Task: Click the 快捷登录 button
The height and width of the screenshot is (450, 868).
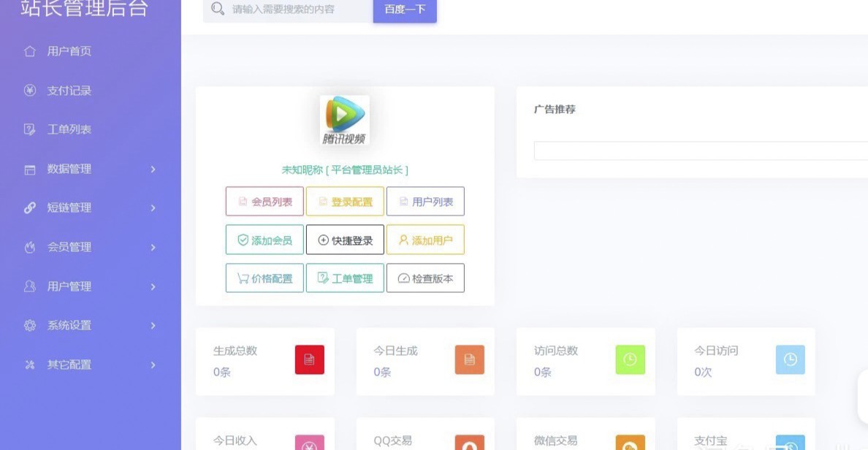Action: [x=345, y=240]
